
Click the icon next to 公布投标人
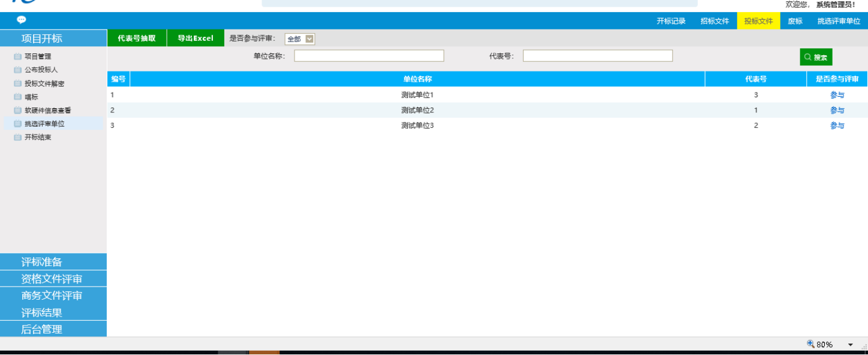pyautogui.click(x=18, y=70)
